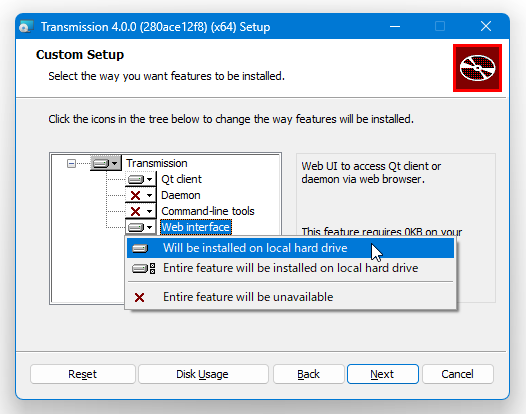Close the Setup window
Screen dimensions: 526x414
click(485, 27)
